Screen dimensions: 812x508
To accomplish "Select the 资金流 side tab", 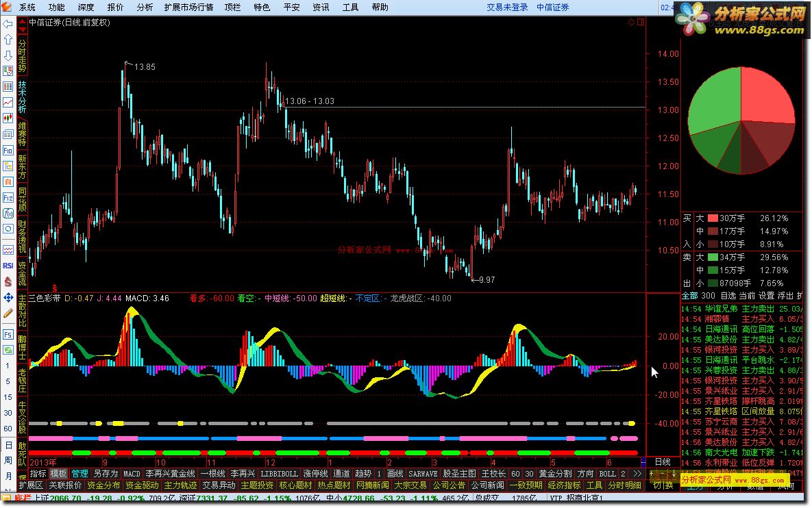I will pos(22,274).
